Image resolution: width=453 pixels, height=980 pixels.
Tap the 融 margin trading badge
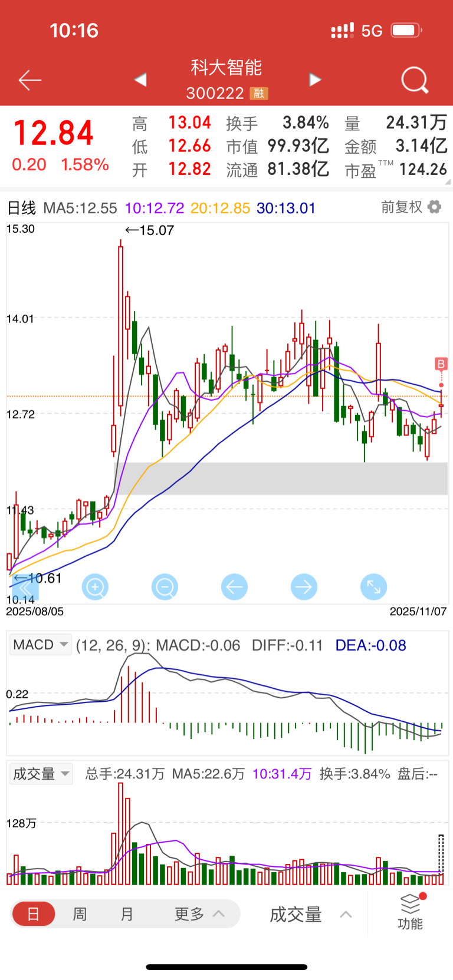click(x=259, y=94)
